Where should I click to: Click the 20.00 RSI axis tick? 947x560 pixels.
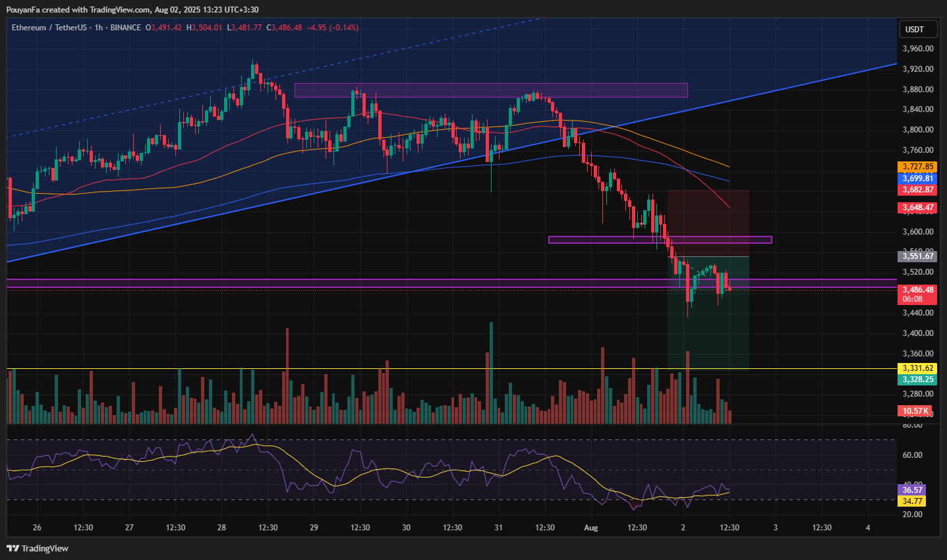[x=912, y=515]
